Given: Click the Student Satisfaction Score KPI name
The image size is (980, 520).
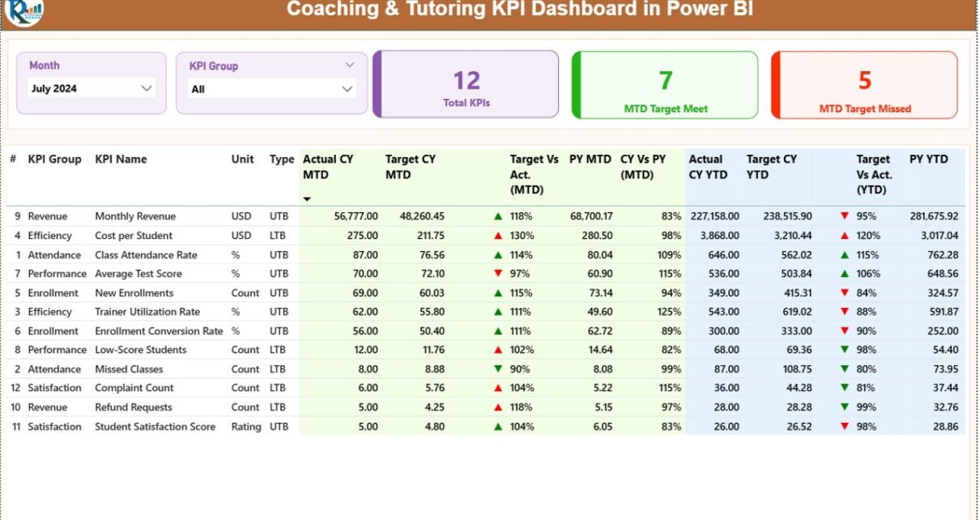Looking at the screenshot, I should pyautogui.click(x=155, y=427).
